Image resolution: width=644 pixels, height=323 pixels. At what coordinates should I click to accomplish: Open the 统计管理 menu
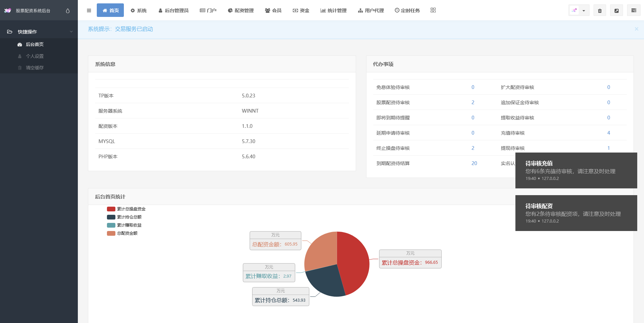pyautogui.click(x=333, y=10)
